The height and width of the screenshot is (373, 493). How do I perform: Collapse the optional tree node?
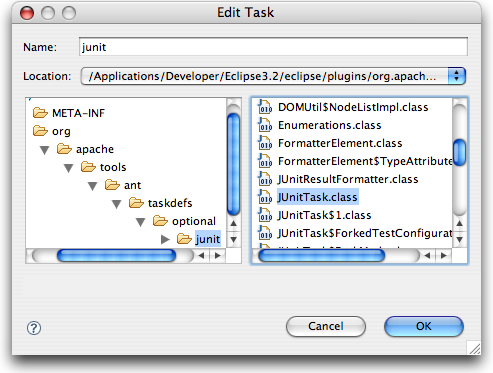pyautogui.click(x=141, y=222)
